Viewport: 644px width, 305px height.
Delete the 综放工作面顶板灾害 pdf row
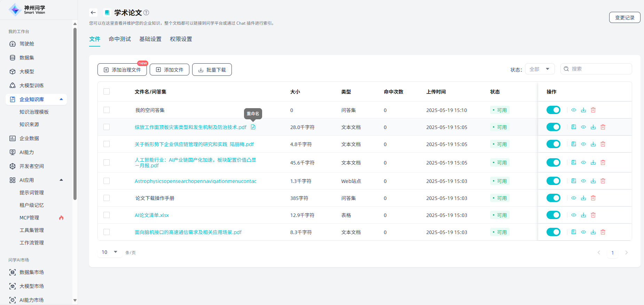tap(603, 127)
